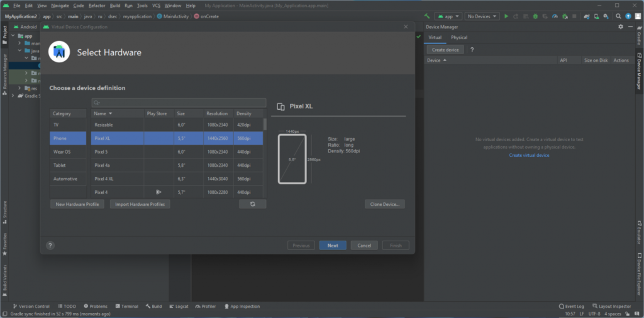Open the Logcat tool window tab

tap(178, 307)
